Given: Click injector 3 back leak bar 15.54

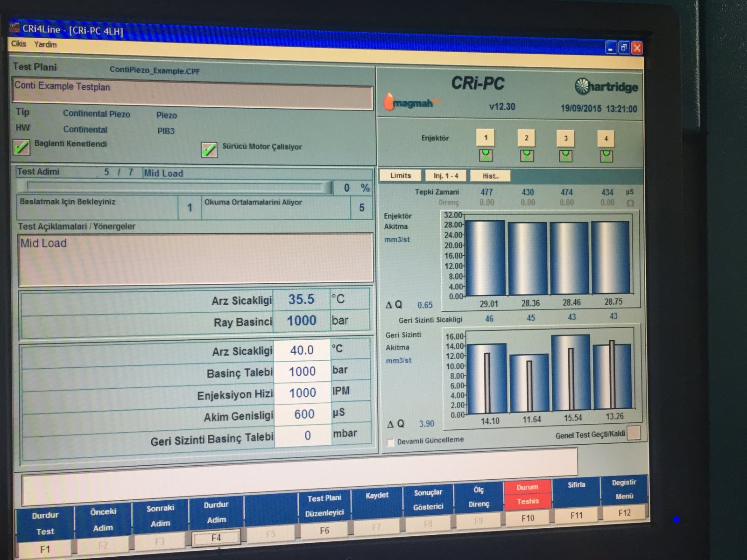Looking at the screenshot, I should click(x=571, y=373).
